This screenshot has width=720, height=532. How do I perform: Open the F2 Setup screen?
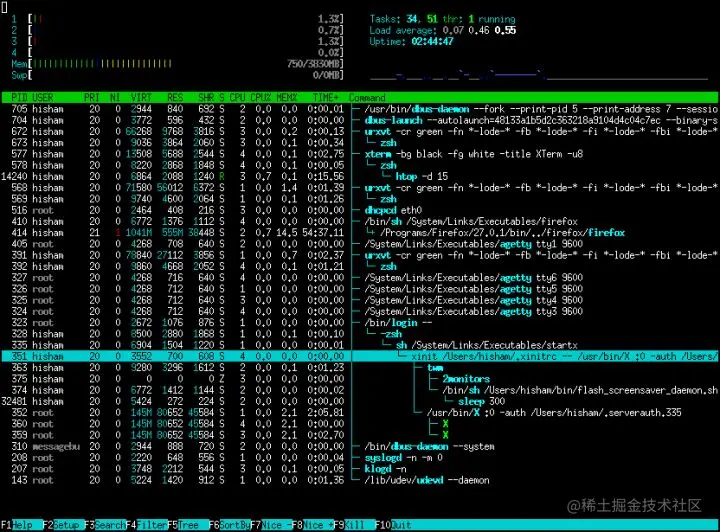63,525
